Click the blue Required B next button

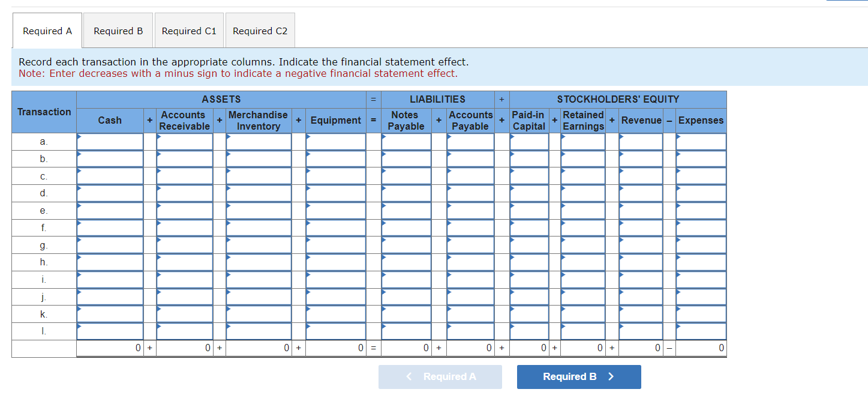tap(579, 377)
